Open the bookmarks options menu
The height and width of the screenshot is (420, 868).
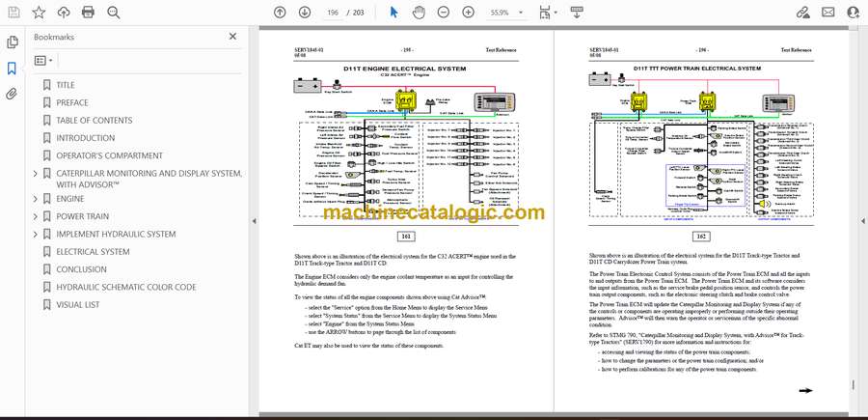[x=43, y=61]
